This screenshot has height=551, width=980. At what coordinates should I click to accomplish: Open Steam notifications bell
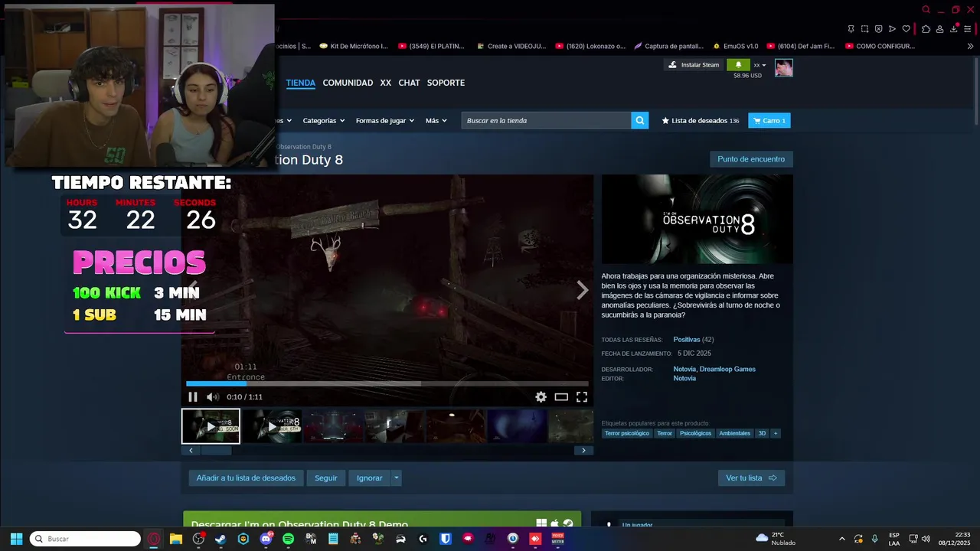click(739, 65)
